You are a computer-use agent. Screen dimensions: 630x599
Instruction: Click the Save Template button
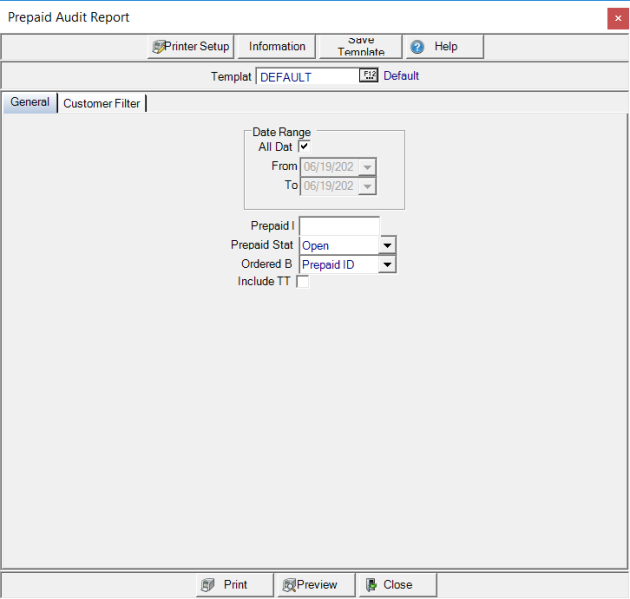click(x=360, y=46)
